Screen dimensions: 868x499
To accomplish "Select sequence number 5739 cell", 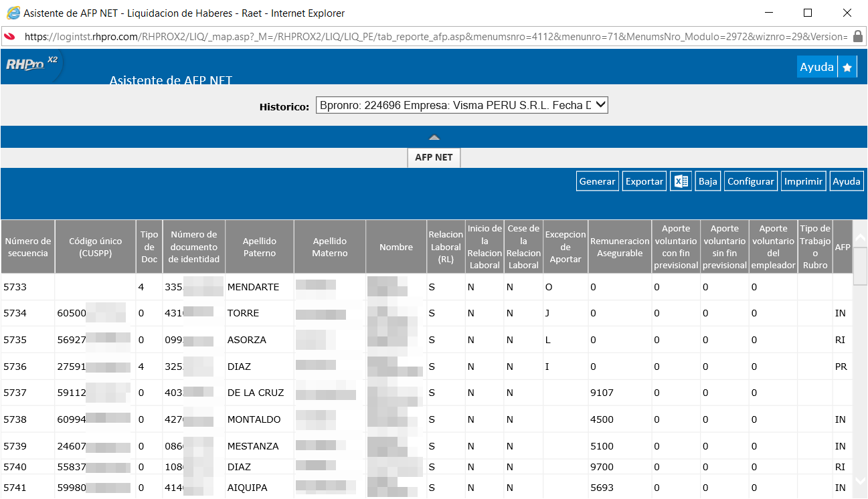I will (x=28, y=446).
